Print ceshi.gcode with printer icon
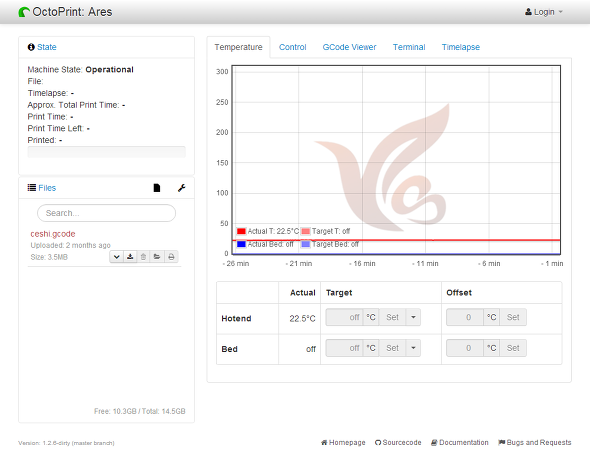The image size is (590, 455). click(171, 257)
